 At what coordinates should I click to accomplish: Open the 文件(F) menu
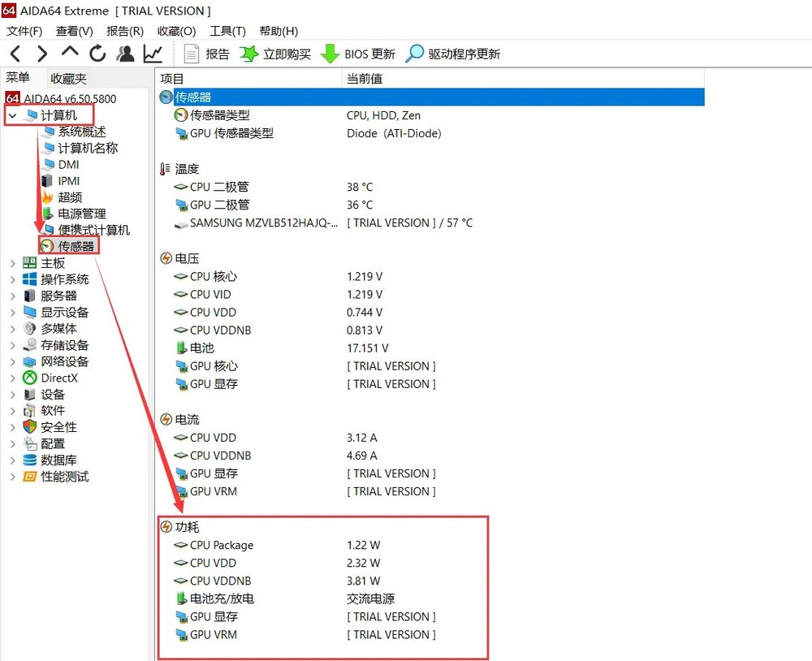pos(24,31)
